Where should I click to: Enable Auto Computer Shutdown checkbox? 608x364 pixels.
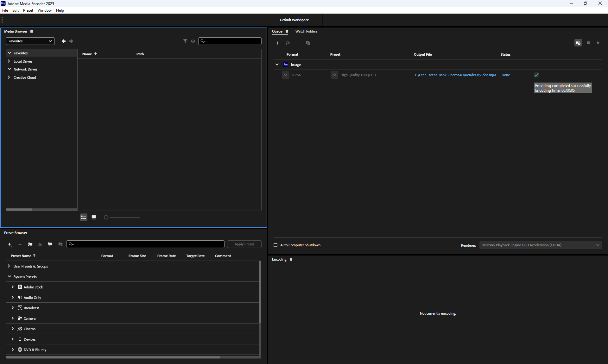(275, 245)
